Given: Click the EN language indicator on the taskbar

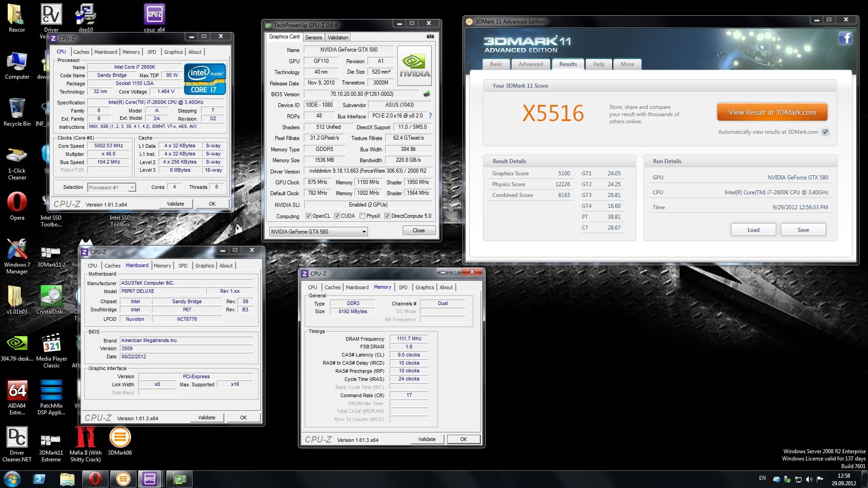Looking at the screenshot, I should click(762, 478).
